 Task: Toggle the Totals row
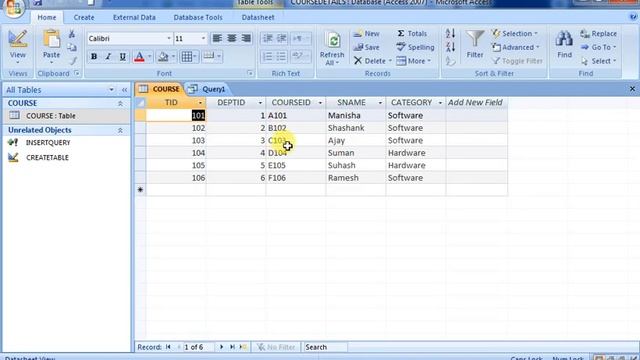pyautogui.click(x=412, y=33)
